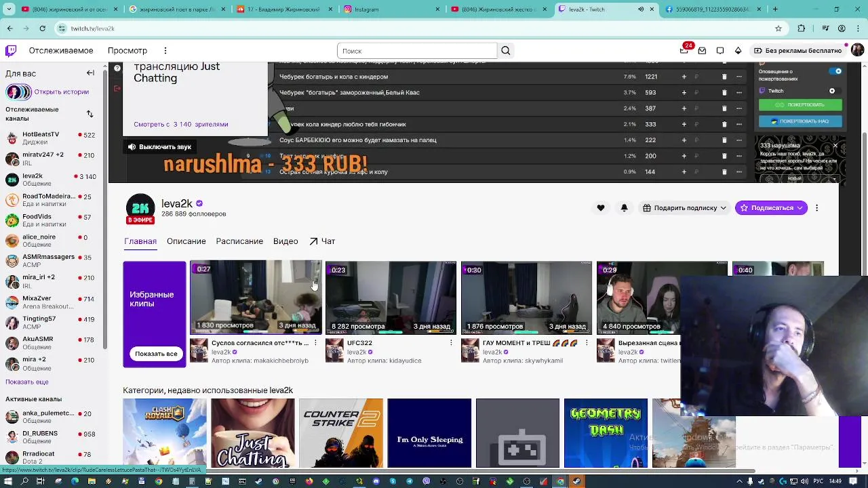Open the Чат pop-out tab

[x=323, y=241]
